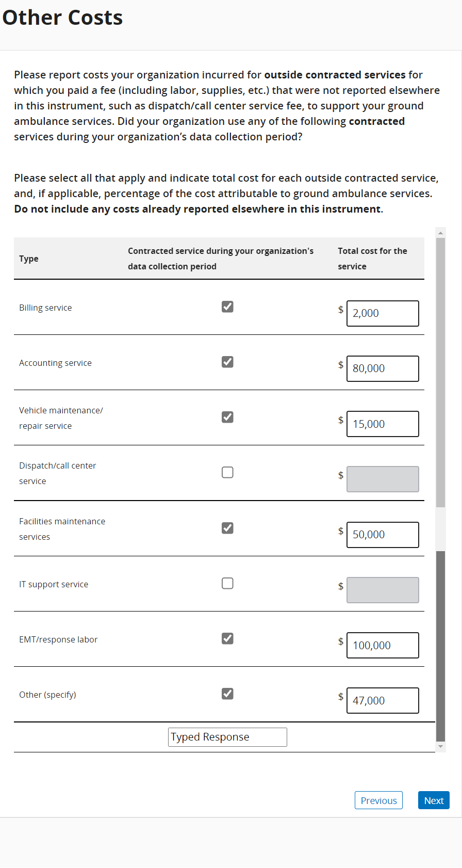Uncheck the Other (specify) checkbox

pyautogui.click(x=227, y=694)
